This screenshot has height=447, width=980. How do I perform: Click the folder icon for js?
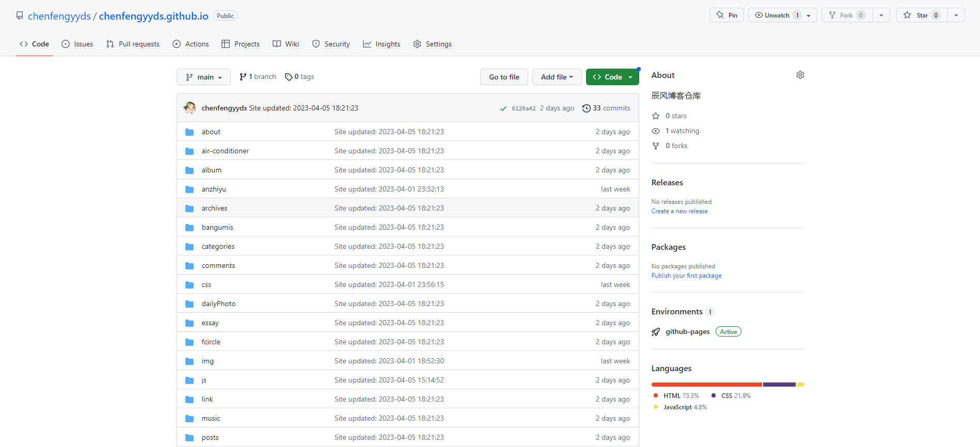[x=189, y=380]
